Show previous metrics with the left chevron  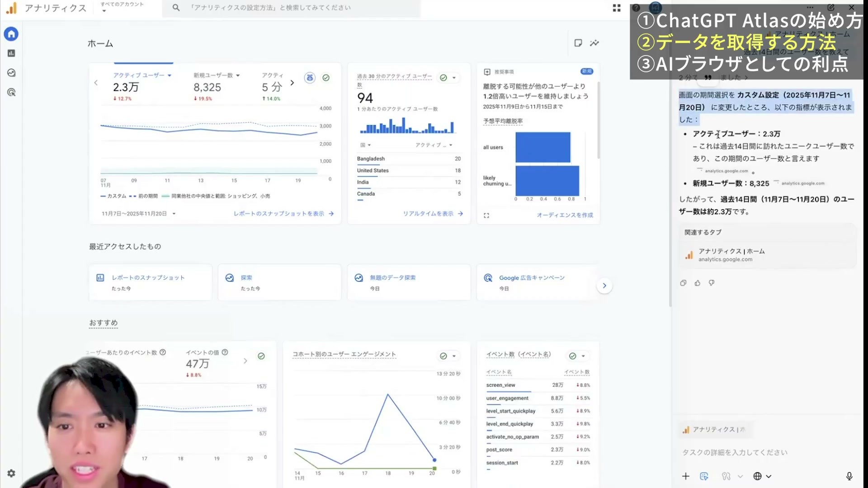tap(96, 83)
